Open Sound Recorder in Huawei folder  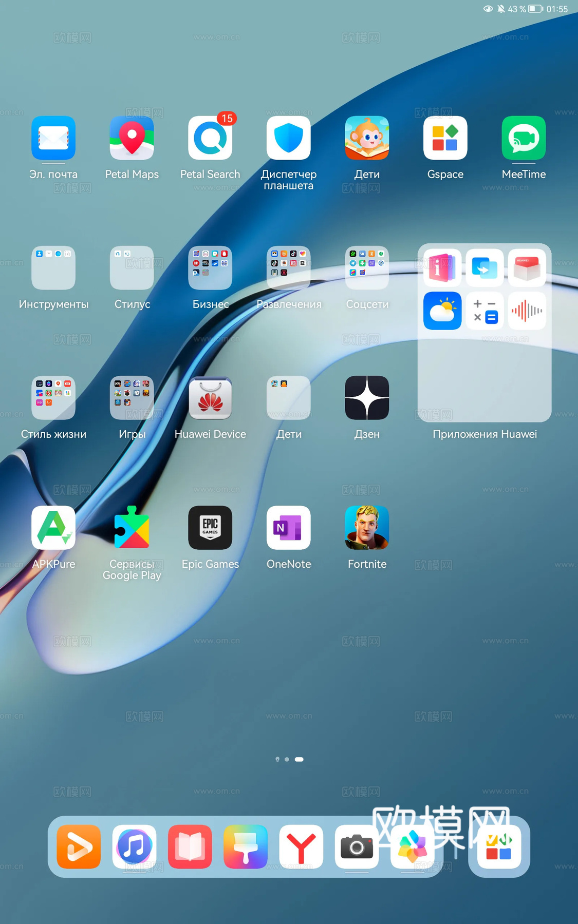[527, 311]
